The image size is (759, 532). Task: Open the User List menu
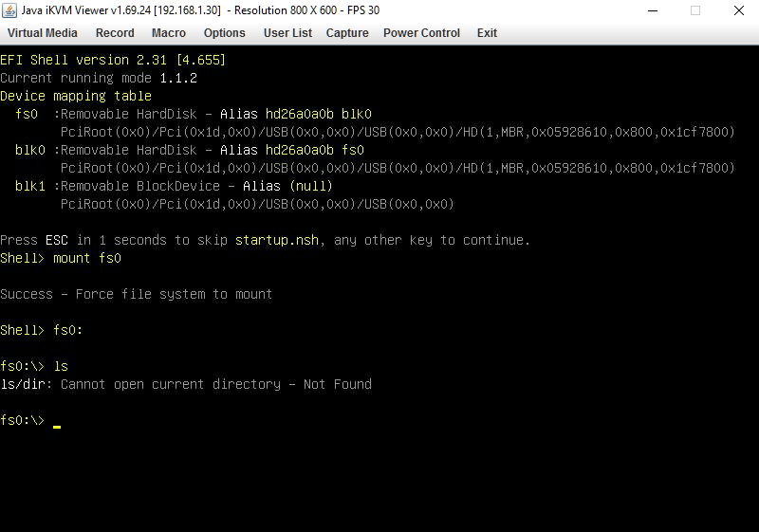[x=287, y=33]
